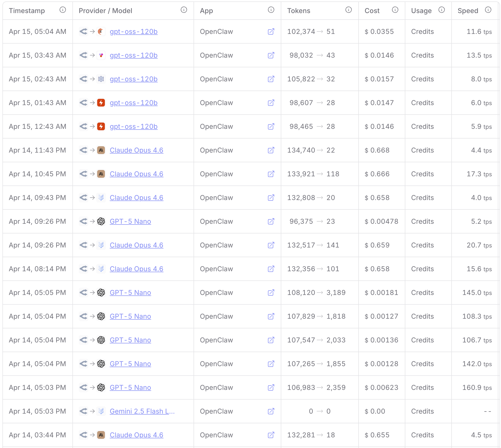The width and height of the screenshot is (501, 448).
Task: Click the info icon beside the App header
Action: tap(271, 10)
